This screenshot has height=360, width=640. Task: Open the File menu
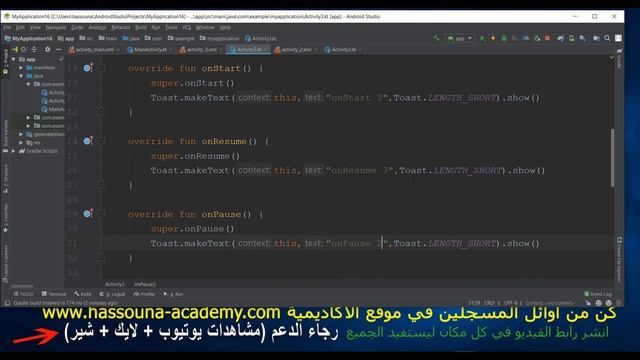coord(7,27)
